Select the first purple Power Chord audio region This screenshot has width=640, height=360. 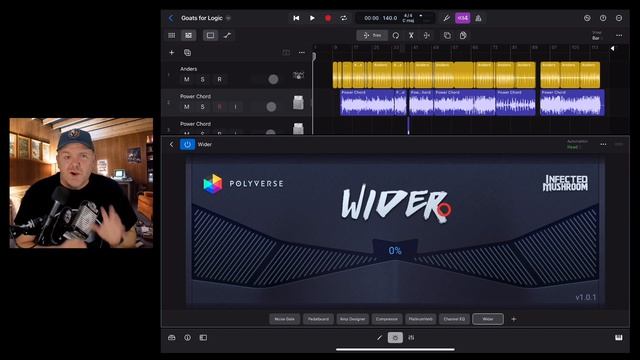tap(367, 102)
